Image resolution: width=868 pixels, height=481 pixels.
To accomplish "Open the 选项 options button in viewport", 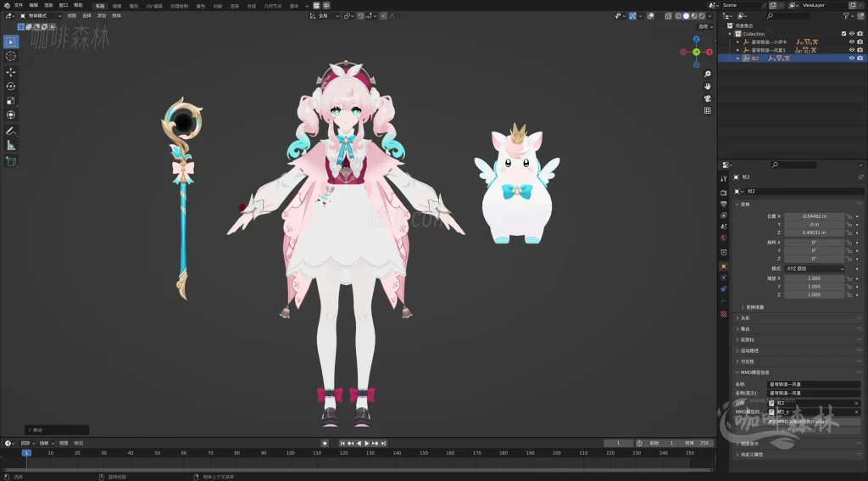I will pos(705,26).
